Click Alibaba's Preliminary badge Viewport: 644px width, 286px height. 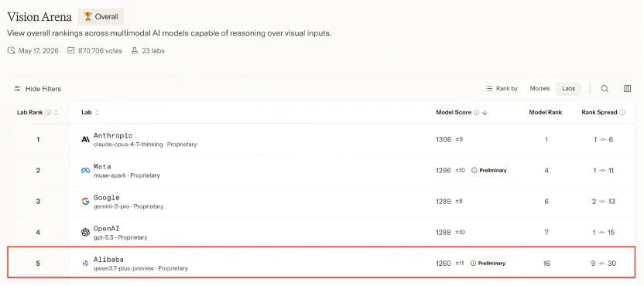tap(488, 264)
